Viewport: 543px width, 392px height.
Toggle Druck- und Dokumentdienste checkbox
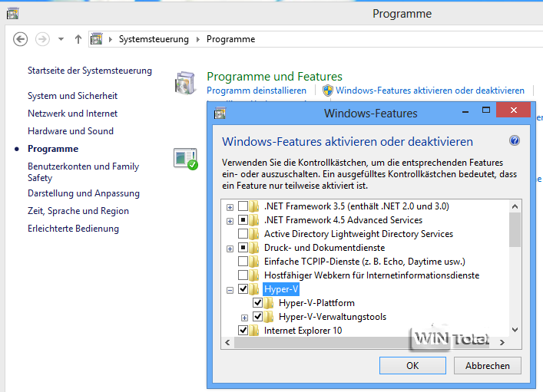[243, 248]
